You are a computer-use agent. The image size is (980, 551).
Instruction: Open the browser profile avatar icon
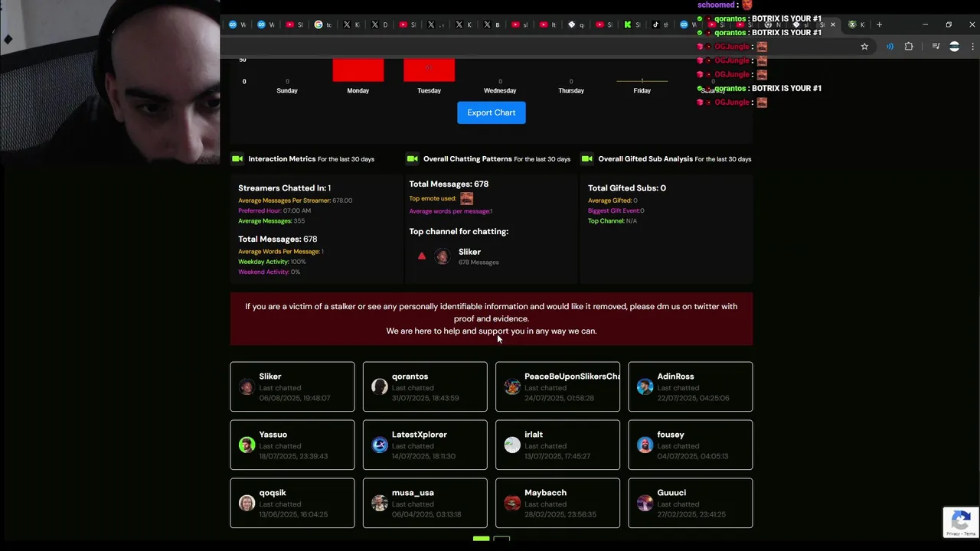pyautogui.click(x=954, y=47)
